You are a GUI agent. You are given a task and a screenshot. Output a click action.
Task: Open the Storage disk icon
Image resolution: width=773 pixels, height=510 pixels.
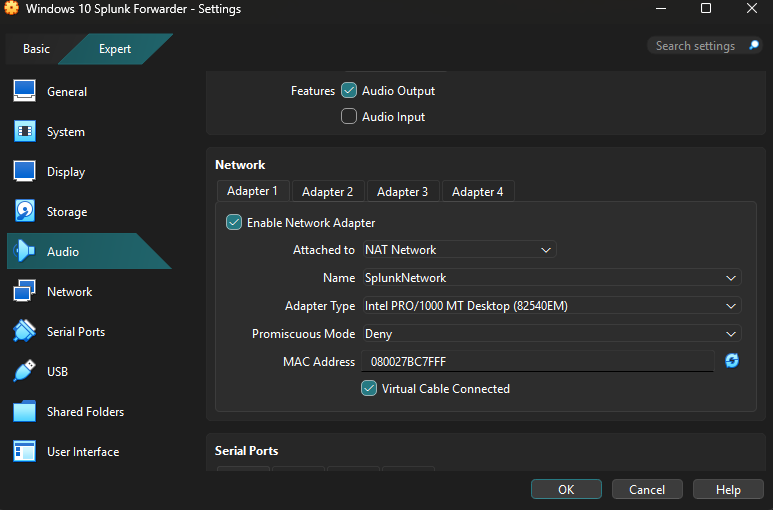coord(24,211)
